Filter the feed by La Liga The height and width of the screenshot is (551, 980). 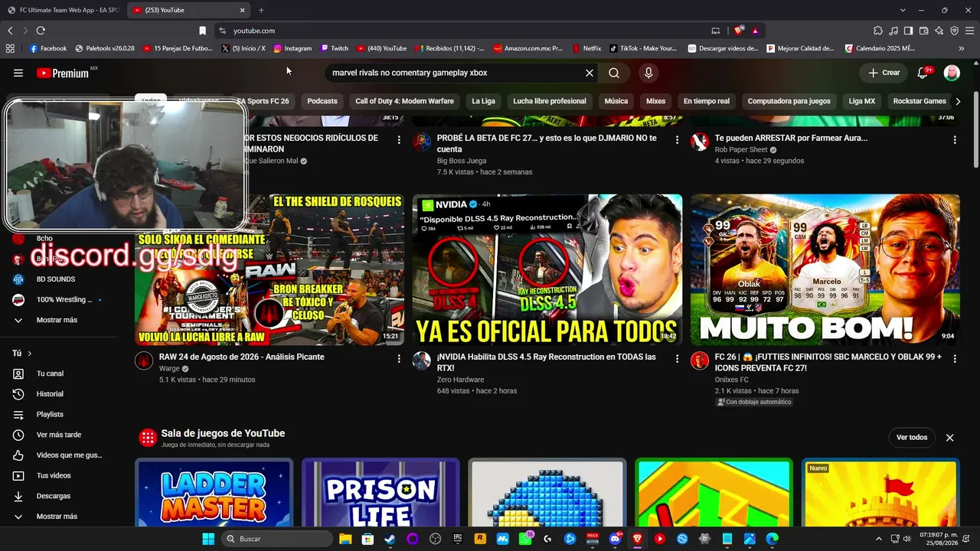click(x=483, y=101)
